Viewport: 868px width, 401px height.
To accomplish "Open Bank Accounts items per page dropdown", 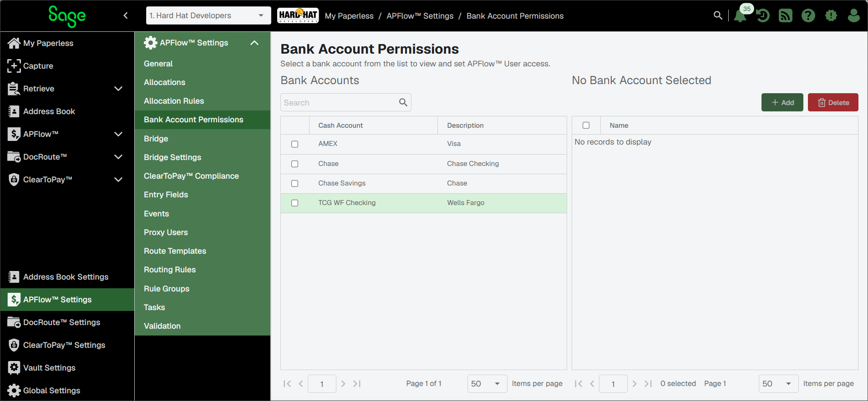I will [x=487, y=384].
